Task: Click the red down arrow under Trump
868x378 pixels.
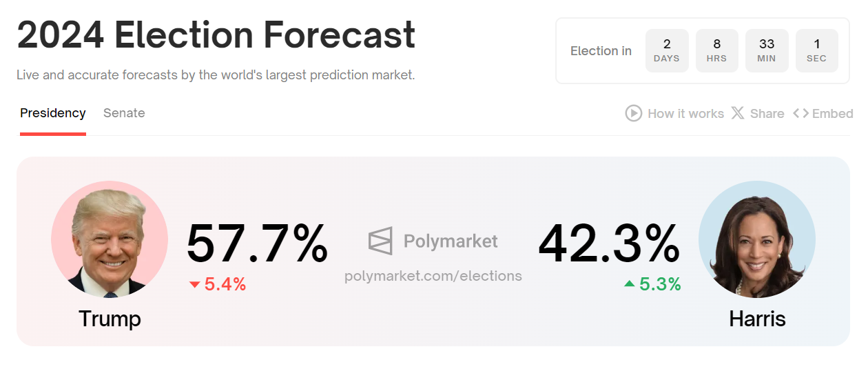Action: [x=194, y=284]
